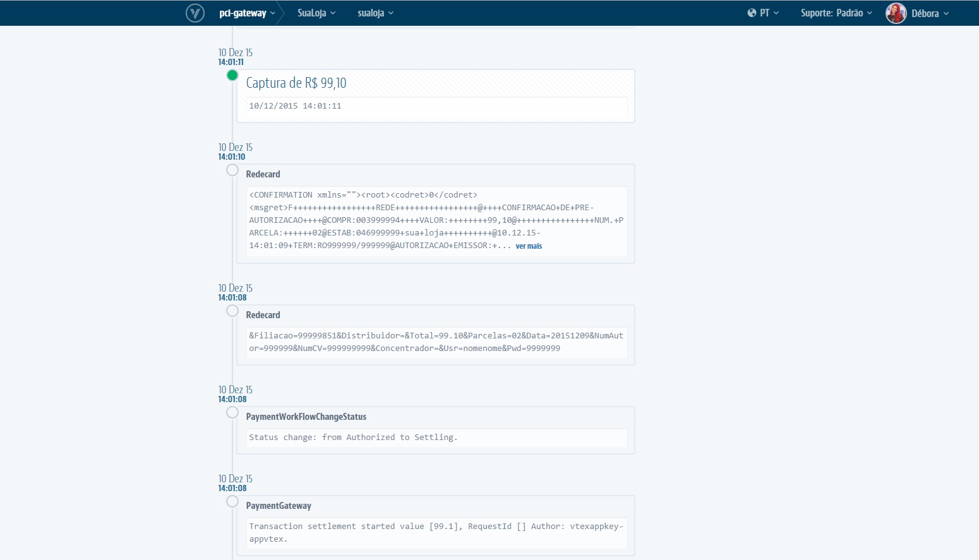Click the PaymentWorkFlowChangeStatus header
Viewport: 979px width, 560px height.
(x=306, y=417)
